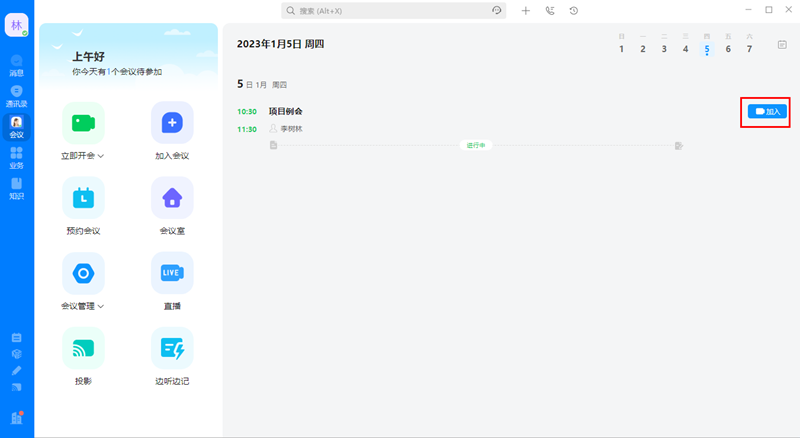
Task: Open the user avatar 林
Action: click(16, 25)
